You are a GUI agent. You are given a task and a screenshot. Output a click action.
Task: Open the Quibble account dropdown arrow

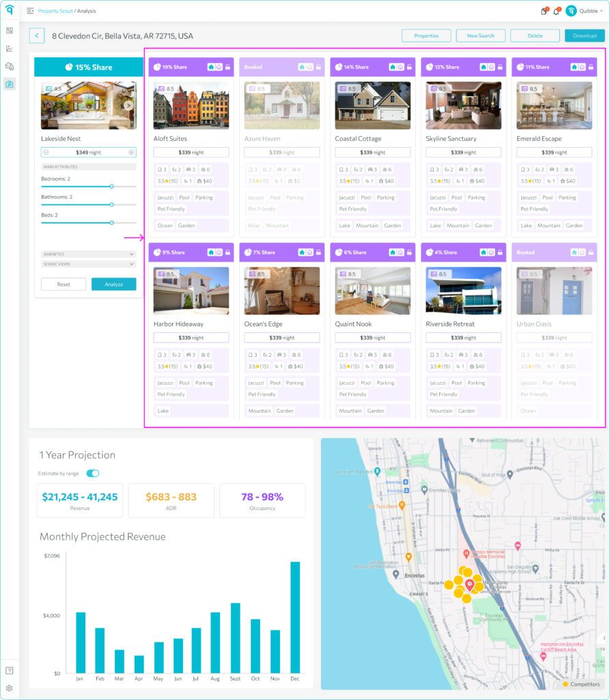pos(602,11)
